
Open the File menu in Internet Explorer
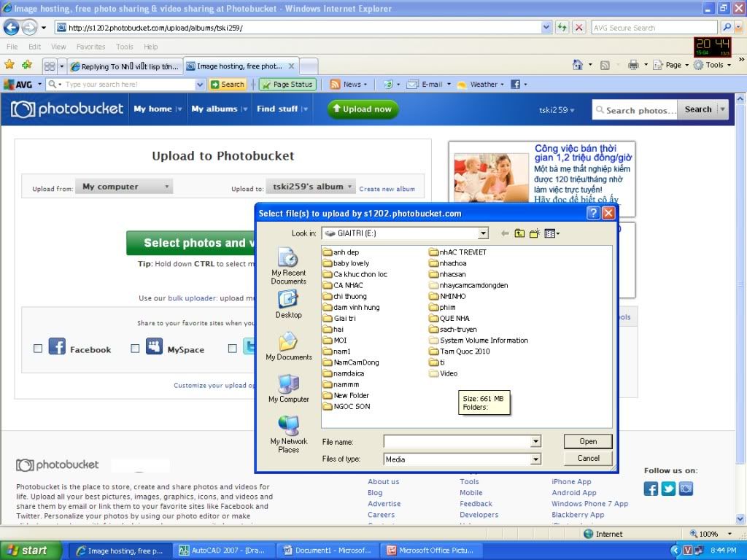point(12,47)
